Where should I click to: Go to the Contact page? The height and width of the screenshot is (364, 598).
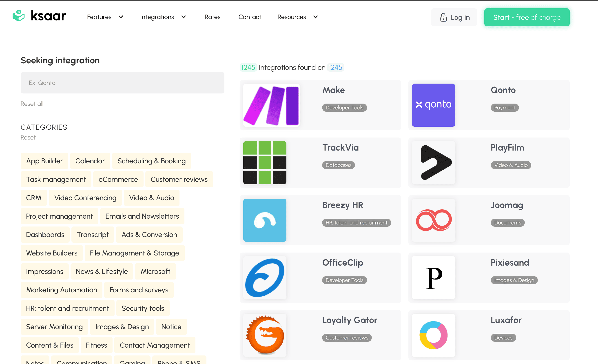[250, 17]
